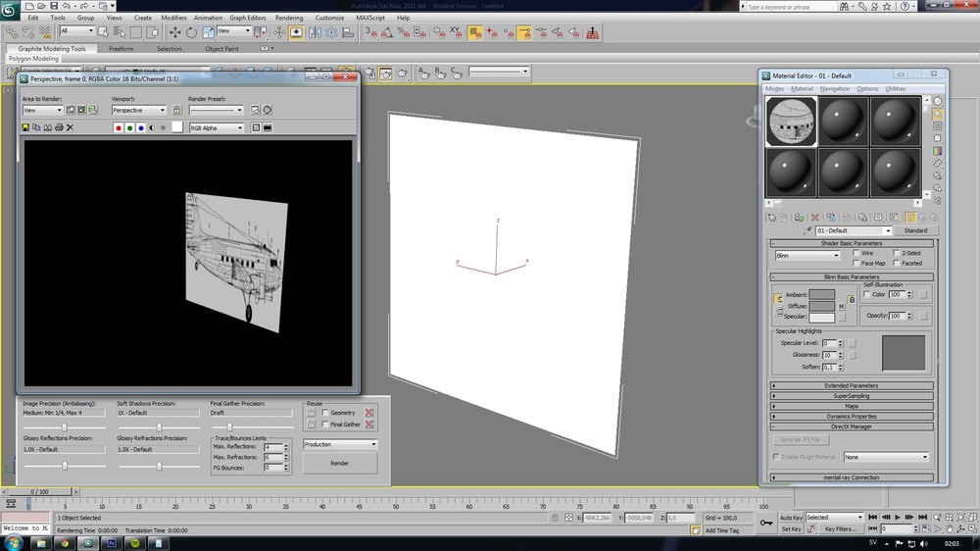Check the Final Gather reuse checkbox

pos(324,425)
